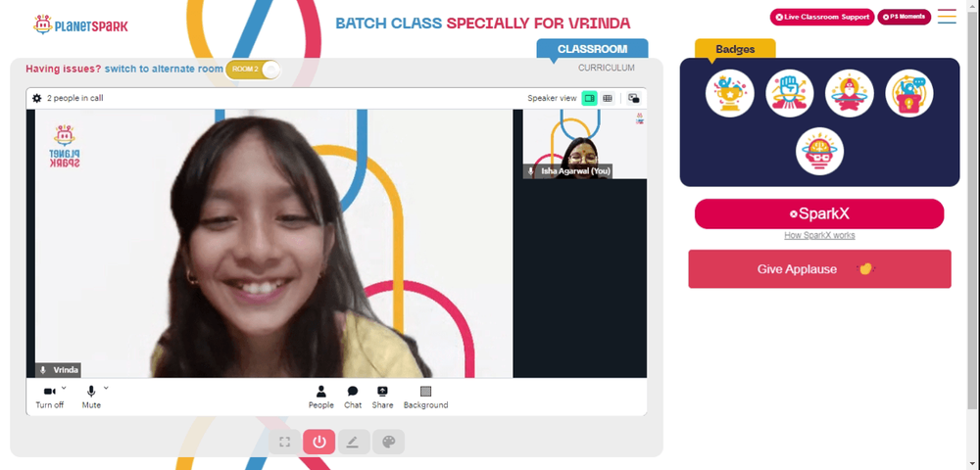Click Vrinda's microphone status icon
Screen dimensions: 980x470
tap(43, 370)
